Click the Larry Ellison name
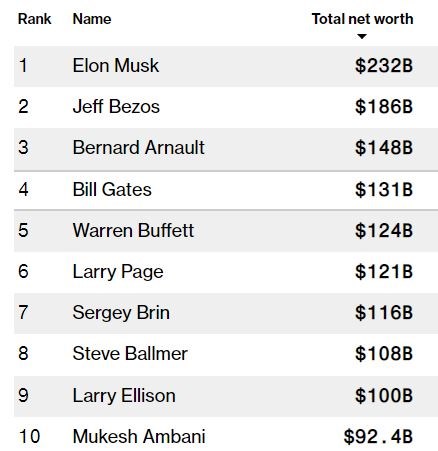This screenshot has height=451, width=438. click(x=124, y=396)
